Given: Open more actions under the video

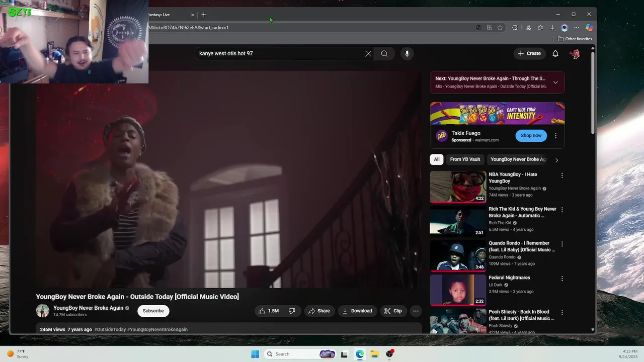Looking at the screenshot, I should [x=416, y=311].
